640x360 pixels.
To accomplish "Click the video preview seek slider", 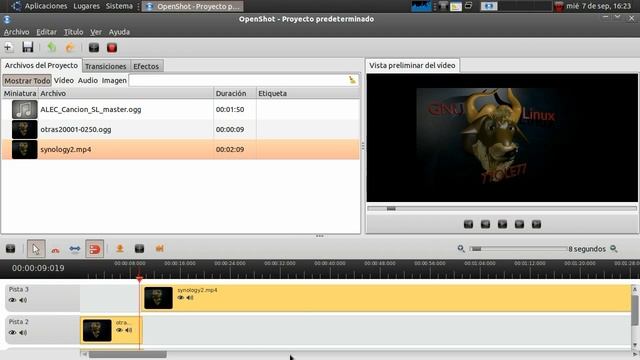I will point(502,209).
